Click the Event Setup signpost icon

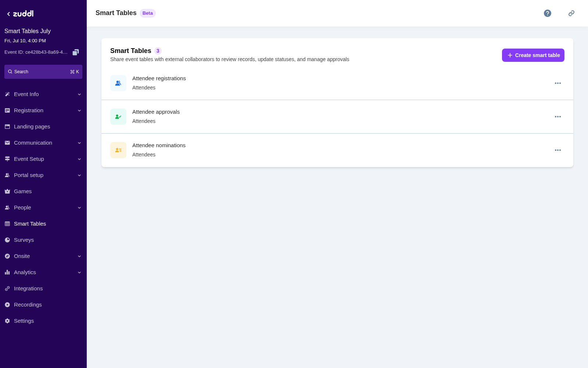click(x=7, y=159)
